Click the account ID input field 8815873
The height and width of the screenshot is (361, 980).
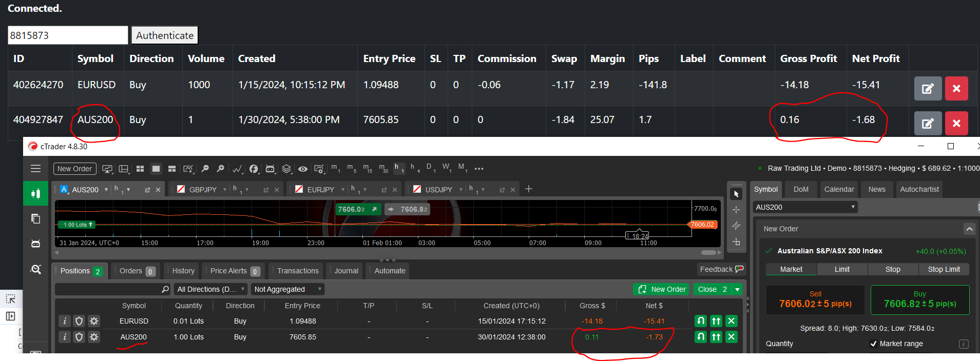(68, 35)
